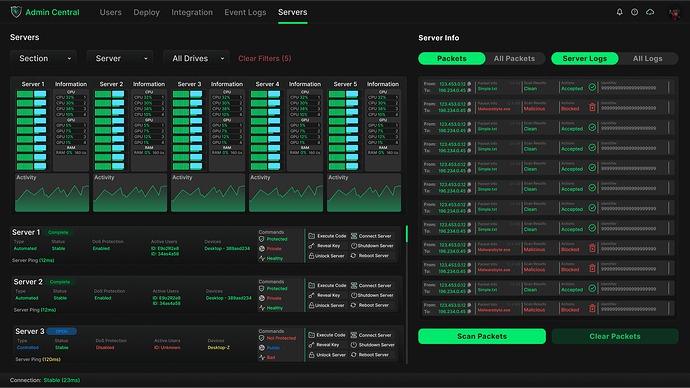The width and height of the screenshot is (690, 388).
Task: Click the Bad heartbeat status in Server 3
Action: point(267,358)
